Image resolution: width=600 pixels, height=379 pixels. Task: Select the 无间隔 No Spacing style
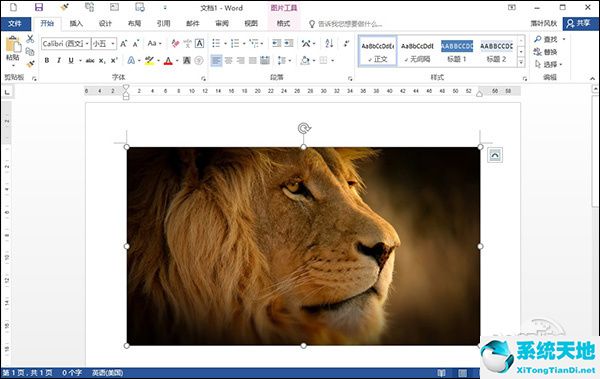click(x=417, y=51)
